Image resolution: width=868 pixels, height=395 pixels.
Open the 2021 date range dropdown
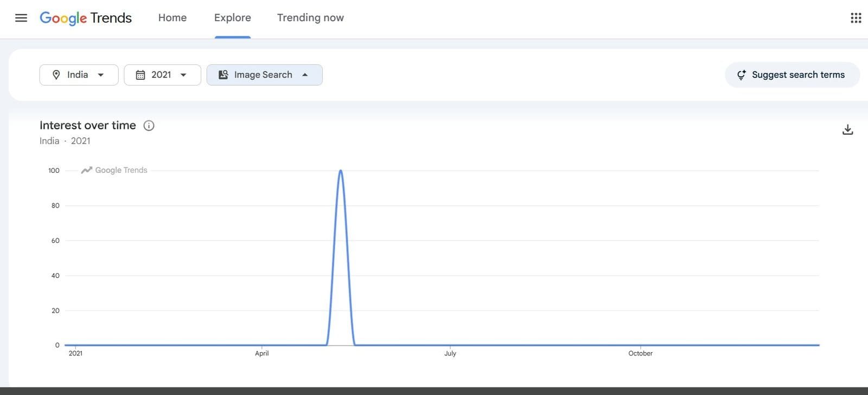pos(162,75)
